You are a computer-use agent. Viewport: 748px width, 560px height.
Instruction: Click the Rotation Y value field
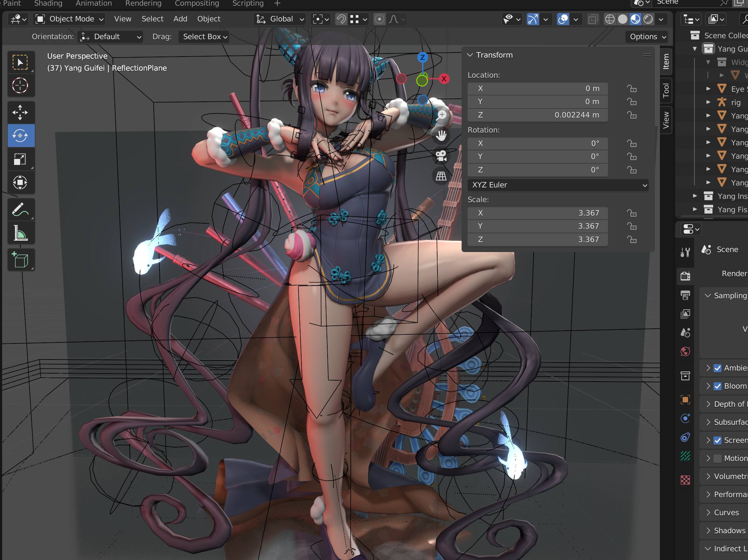pos(538,157)
